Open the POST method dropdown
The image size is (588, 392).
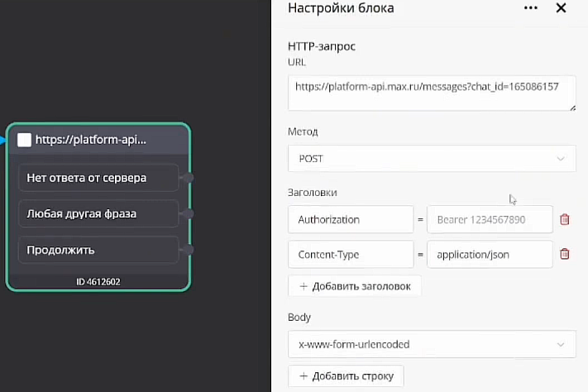click(x=432, y=158)
